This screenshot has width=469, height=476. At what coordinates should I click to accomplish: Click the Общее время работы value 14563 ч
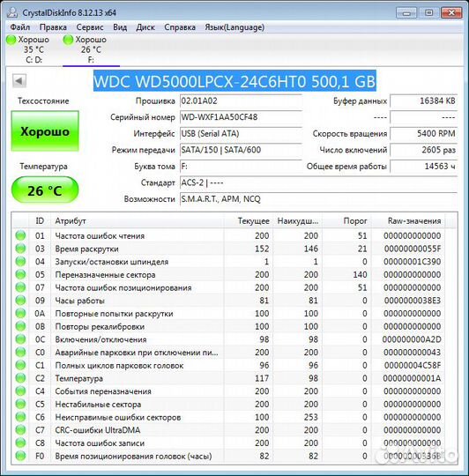coord(423,167)
